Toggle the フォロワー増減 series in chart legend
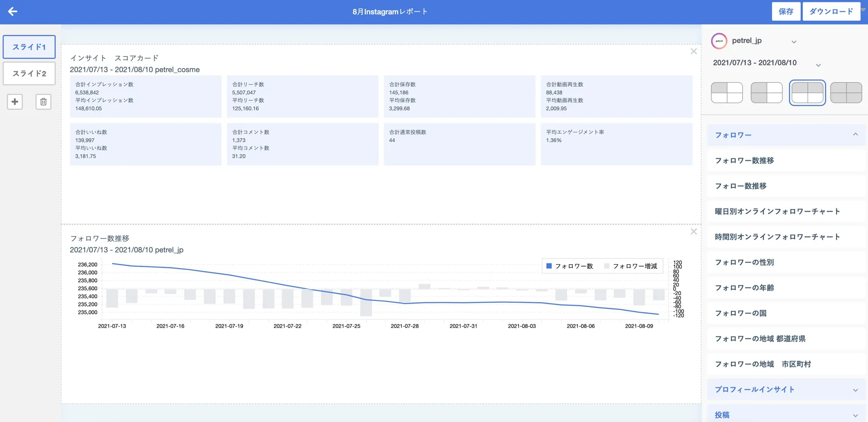This screenshot has width=868, height=422. (631, 266)
